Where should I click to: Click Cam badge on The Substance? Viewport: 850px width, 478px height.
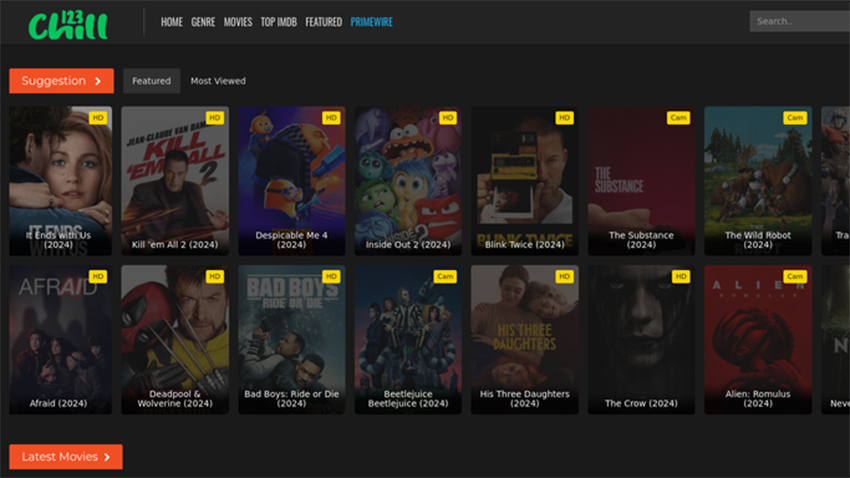[x=678, y=118]
